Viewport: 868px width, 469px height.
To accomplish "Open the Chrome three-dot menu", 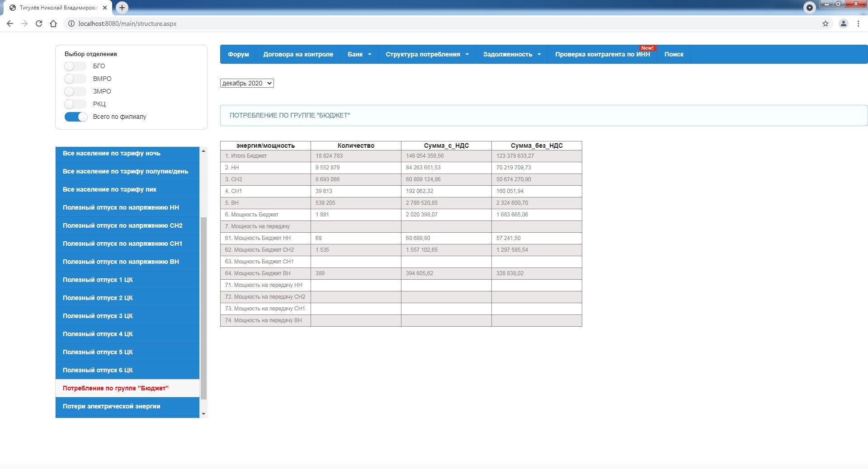I will click(858, 23).
